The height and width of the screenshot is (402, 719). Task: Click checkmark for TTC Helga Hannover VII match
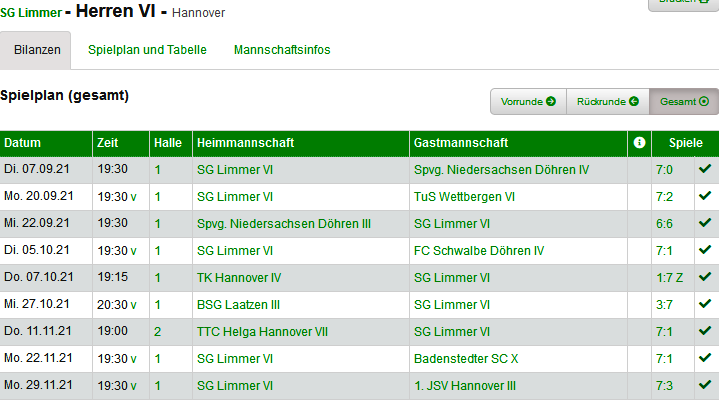point(706,331)
